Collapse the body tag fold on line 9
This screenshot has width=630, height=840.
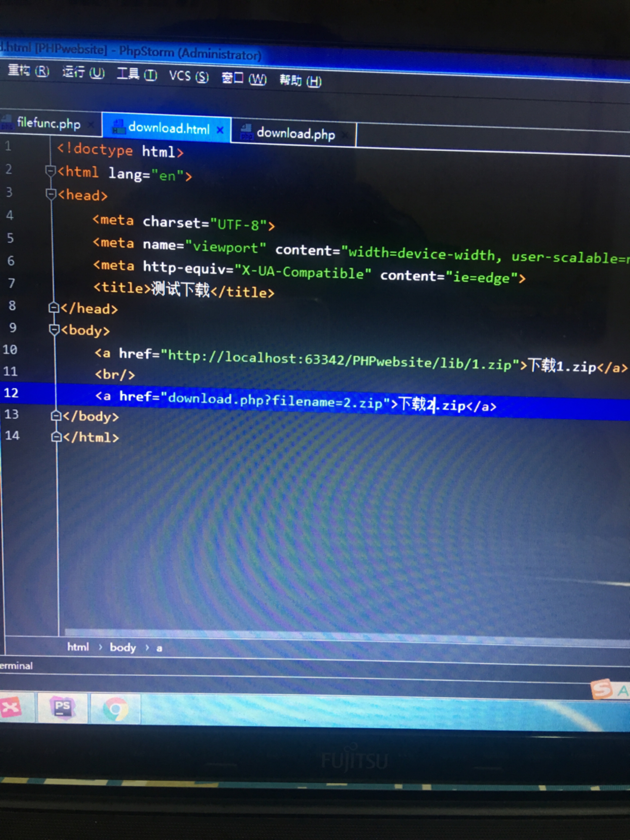[x=54, y=330]
